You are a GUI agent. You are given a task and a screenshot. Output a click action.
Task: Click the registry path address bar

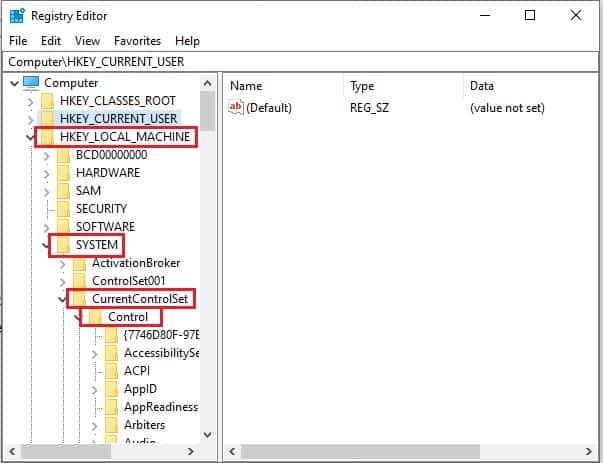[x=300, y=61]
